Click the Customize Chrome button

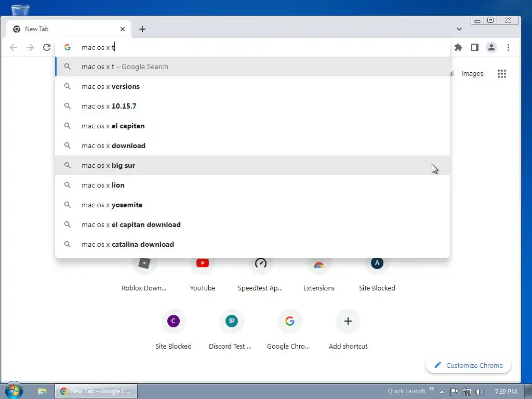coord(468,365)
